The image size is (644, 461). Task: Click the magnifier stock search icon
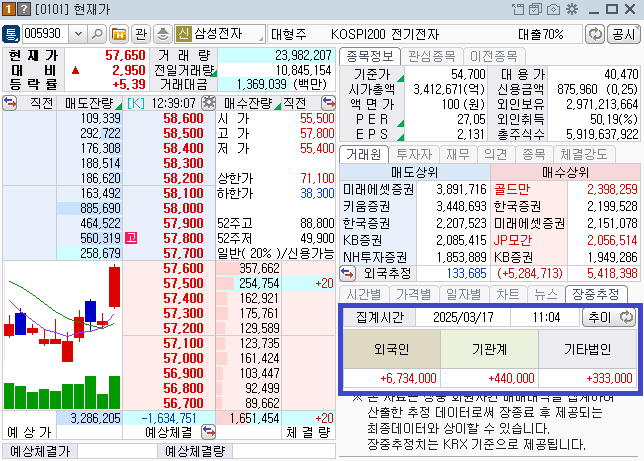[x=97, y=34]
